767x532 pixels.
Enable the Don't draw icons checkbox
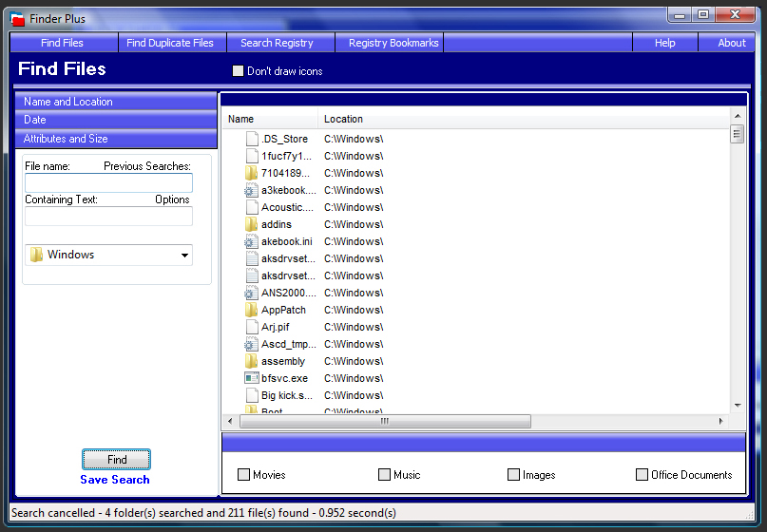[x=239, y=71]
